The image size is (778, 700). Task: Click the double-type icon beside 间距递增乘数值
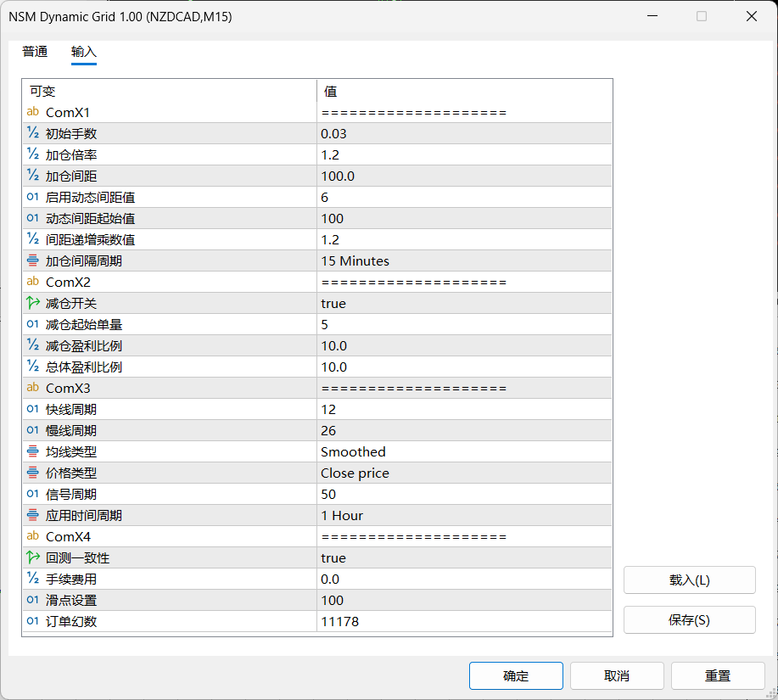33,239
